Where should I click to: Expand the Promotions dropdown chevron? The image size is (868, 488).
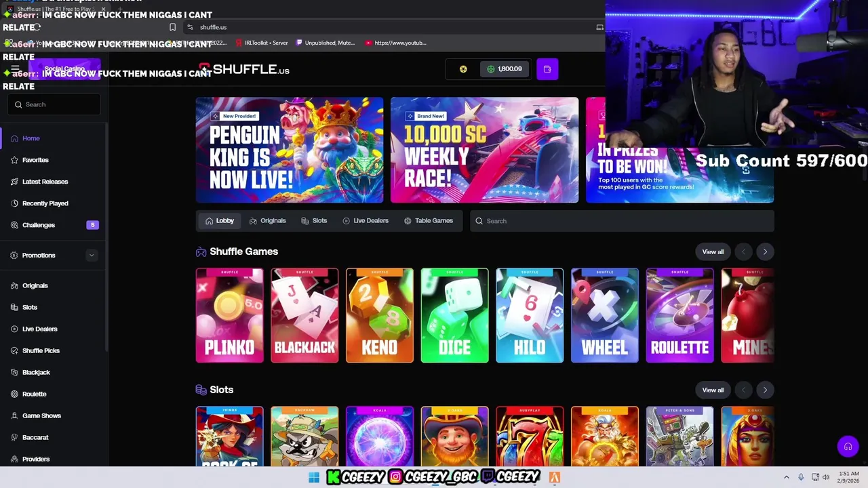(x=92, y=256)
